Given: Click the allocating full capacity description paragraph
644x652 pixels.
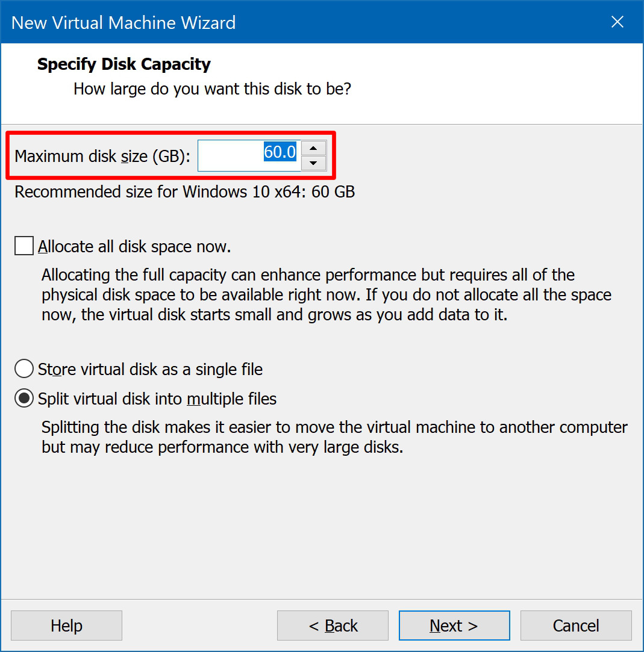Looking at the screenshot, I should (x=327, y=295).
